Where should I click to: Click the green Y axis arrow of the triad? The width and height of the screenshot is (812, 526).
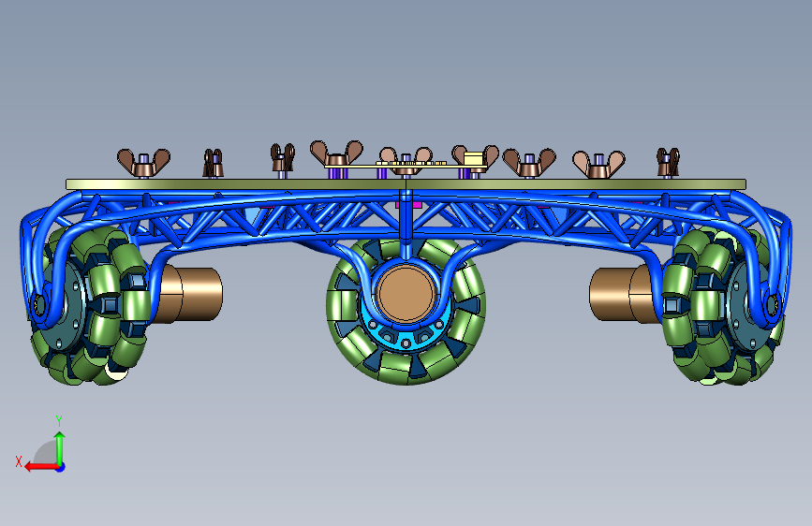pos(60,448)
